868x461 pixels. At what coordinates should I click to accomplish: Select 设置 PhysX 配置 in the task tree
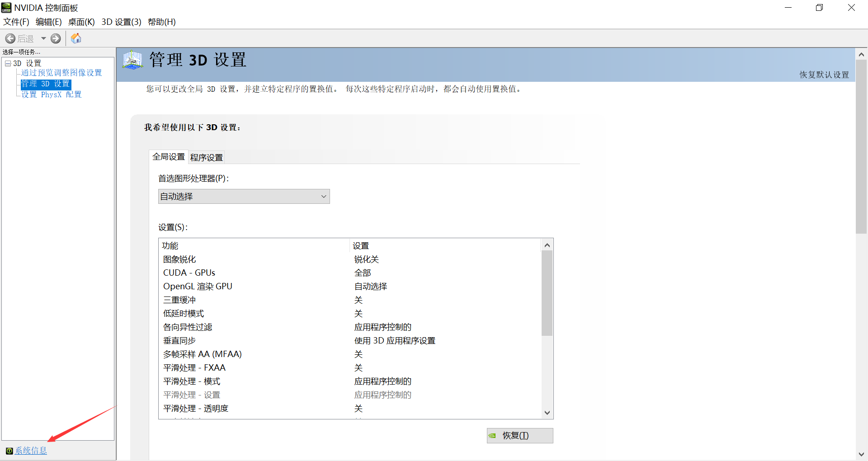click(x=52, y=94)
